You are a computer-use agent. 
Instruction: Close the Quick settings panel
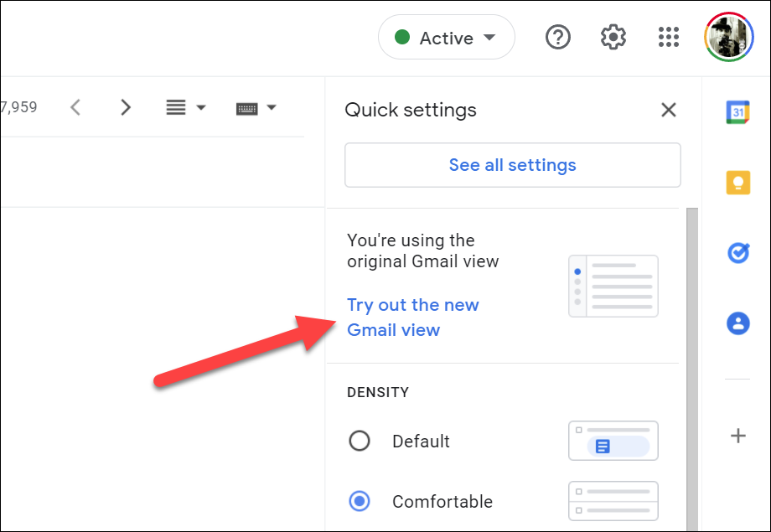pos(668,110)
